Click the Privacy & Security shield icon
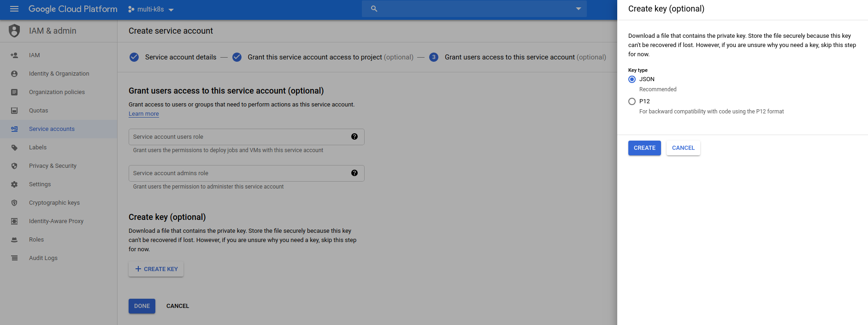The width and height of the screenshot is (868, 325). pyautogui.click(x=14, y=166)
